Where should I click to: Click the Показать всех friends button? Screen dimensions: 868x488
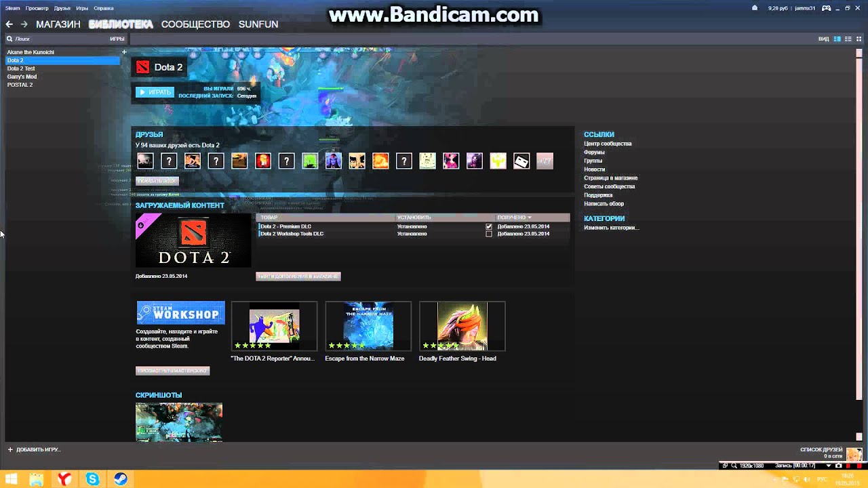[157, 181]
